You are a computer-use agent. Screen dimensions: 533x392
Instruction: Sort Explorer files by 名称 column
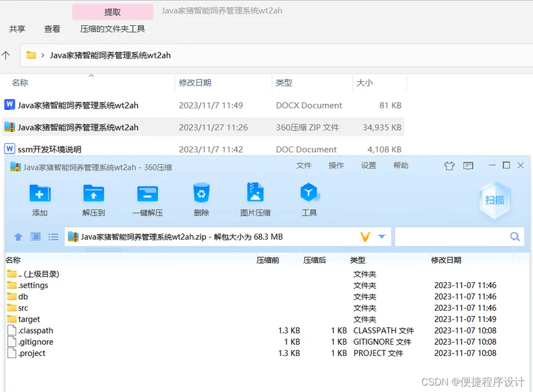(20, 83)
